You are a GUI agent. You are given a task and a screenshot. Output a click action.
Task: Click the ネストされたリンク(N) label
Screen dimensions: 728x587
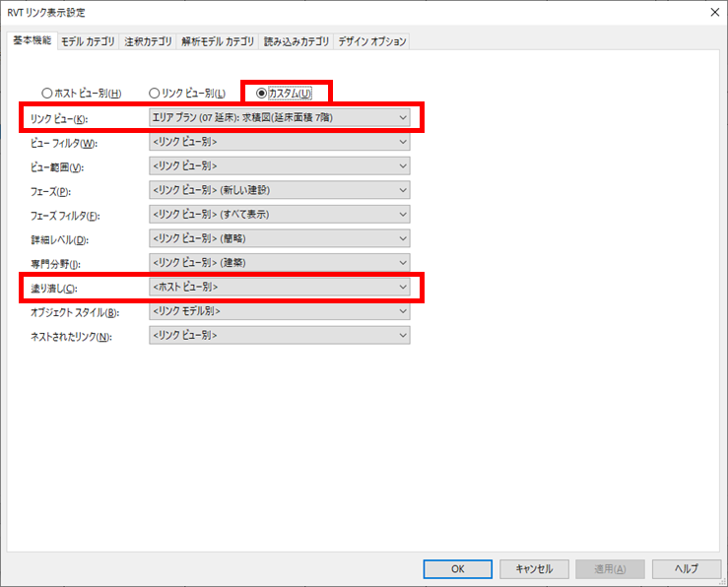point(71,337)
